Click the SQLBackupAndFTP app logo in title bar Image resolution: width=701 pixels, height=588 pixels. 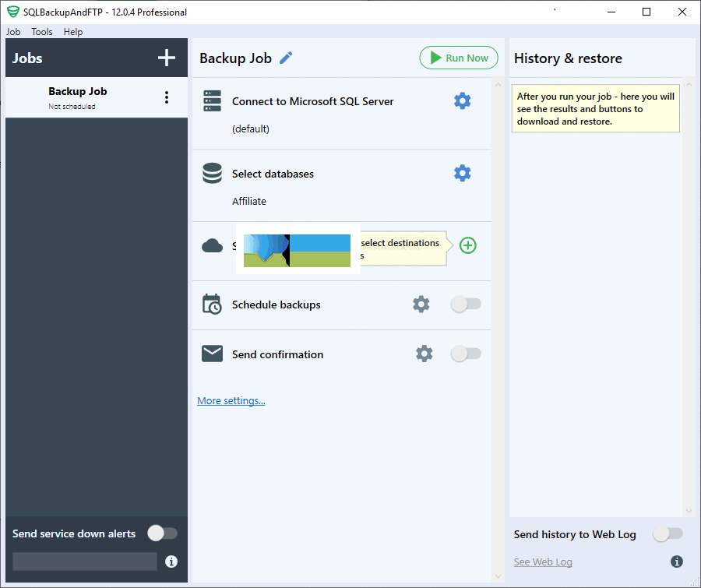tap(13, 12)
